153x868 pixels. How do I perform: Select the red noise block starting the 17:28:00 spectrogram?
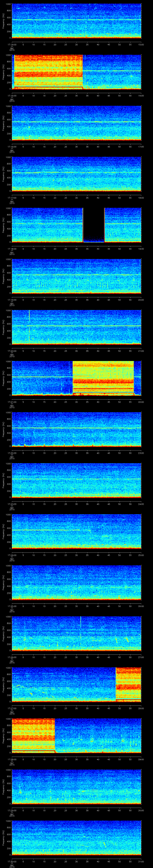tap(33, 735)
